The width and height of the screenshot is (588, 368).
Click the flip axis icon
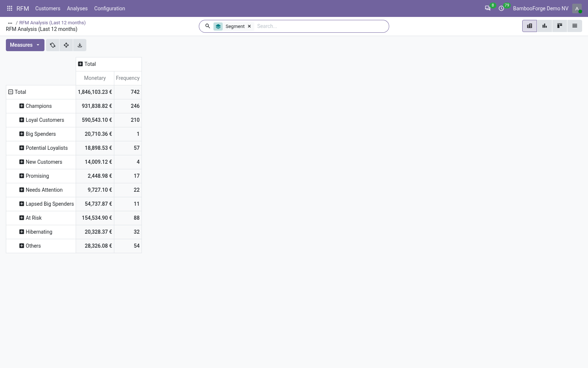[53, 45]
